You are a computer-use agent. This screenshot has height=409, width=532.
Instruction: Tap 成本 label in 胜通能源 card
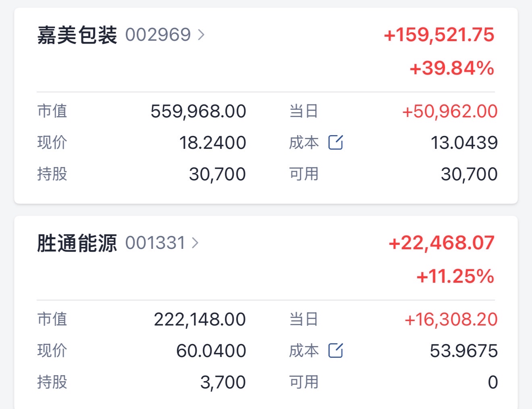(304, 351)
